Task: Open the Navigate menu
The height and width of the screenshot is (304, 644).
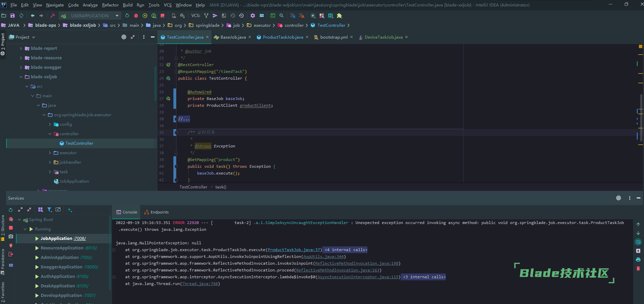Action: point(55,5)
